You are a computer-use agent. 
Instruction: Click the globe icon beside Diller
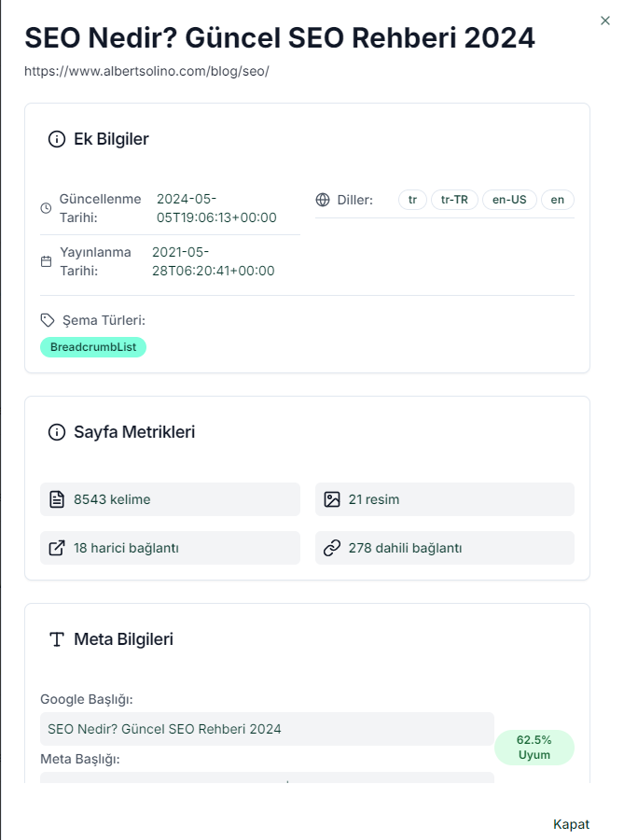pos(324,200)
